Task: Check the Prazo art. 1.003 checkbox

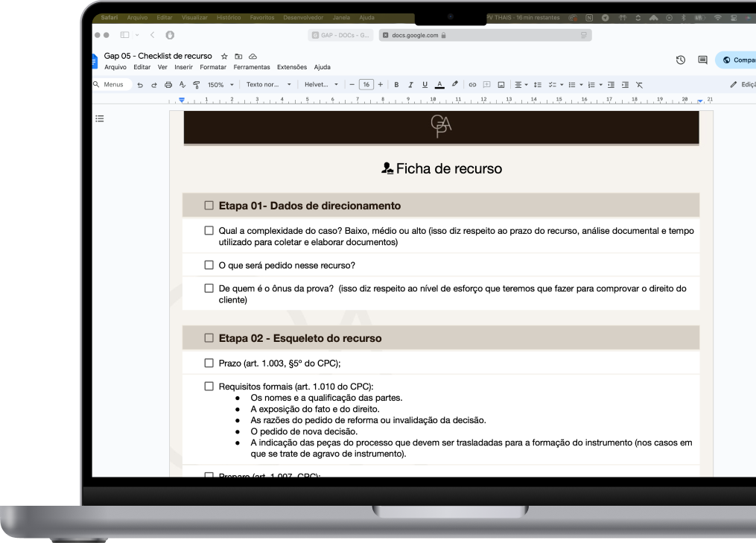Action: pyautogui.click(x=209, y=363)
